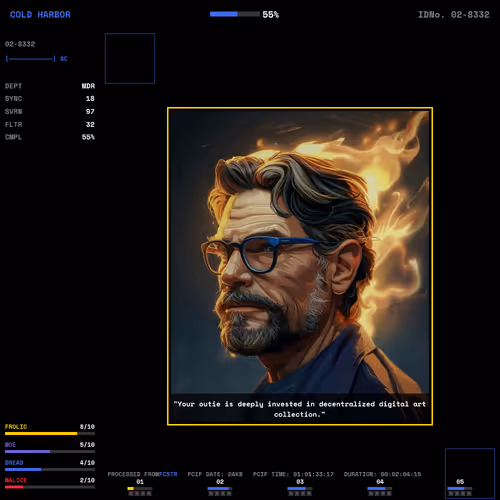500x500 pixels.
Task: Click the FROLIC temper bar
Action: (50, 434)
